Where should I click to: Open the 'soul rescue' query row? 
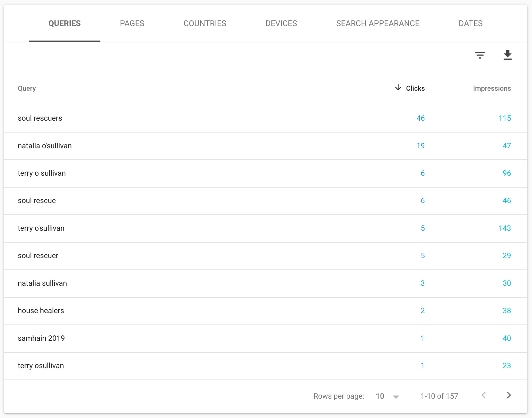coord(266,201)
